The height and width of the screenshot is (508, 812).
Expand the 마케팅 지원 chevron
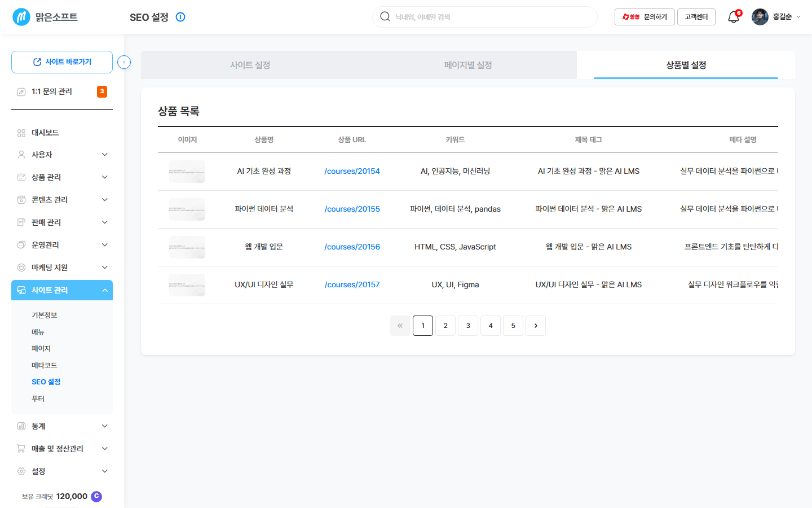105,268
